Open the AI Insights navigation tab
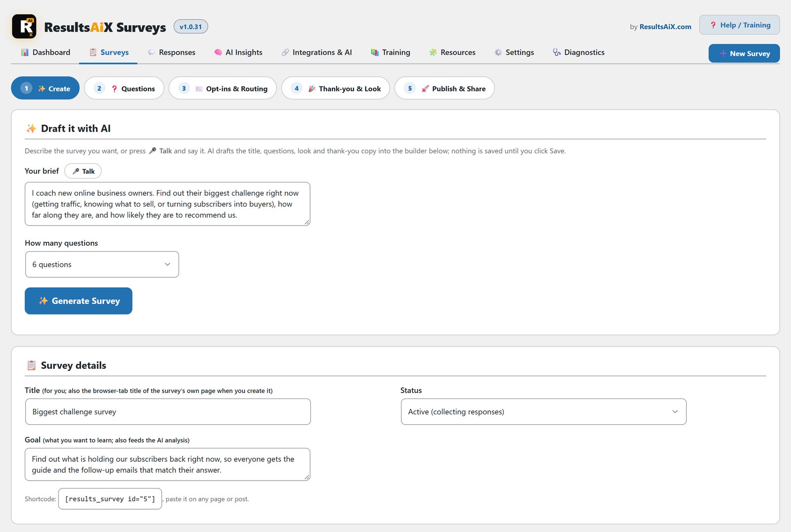The width and height of the screenshot is (791, 532). 238,52
